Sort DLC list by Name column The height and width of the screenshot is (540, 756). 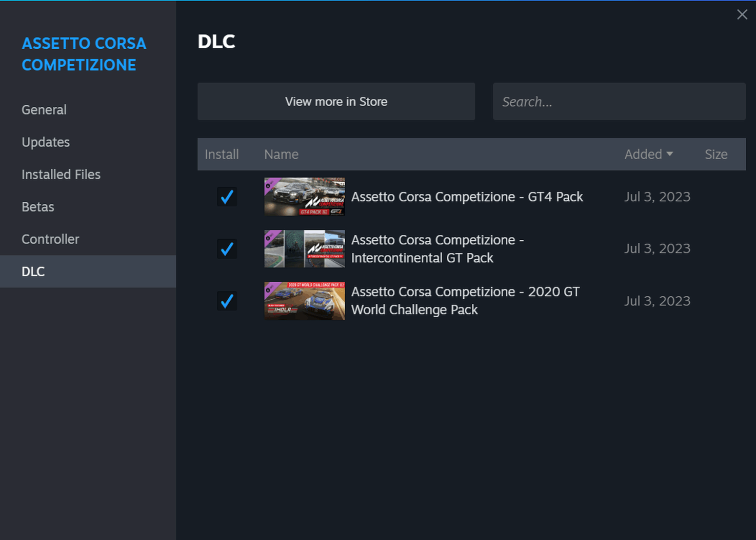point(281,155)
